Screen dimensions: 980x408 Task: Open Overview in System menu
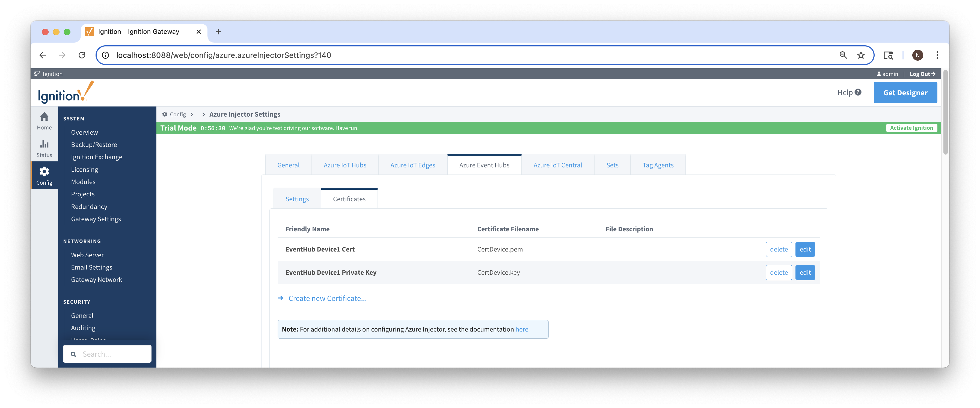coord(84,132)
